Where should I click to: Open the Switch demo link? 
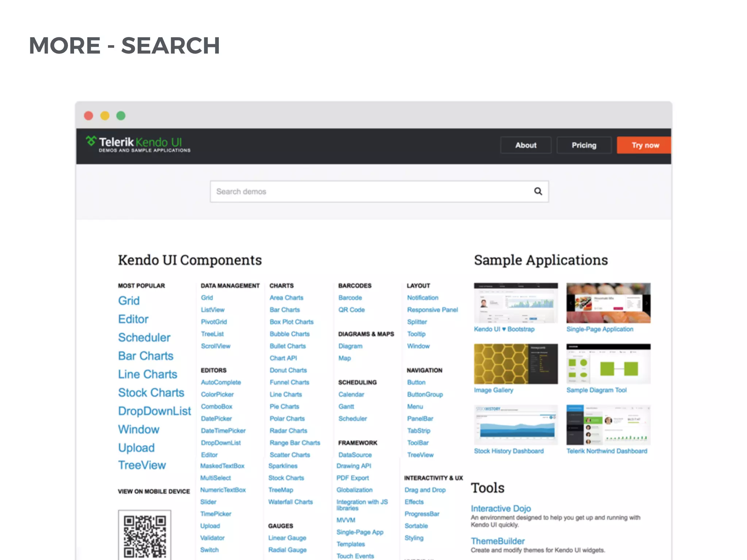(209, 550)
